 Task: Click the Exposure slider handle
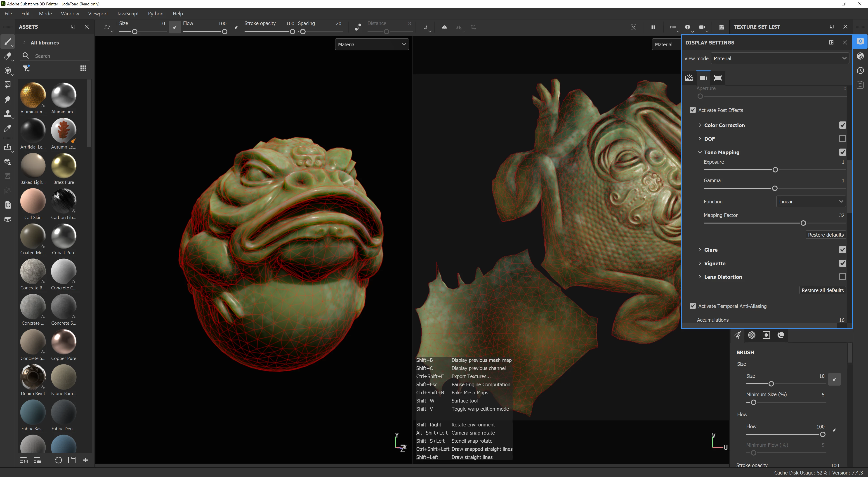tap(775, 170)
